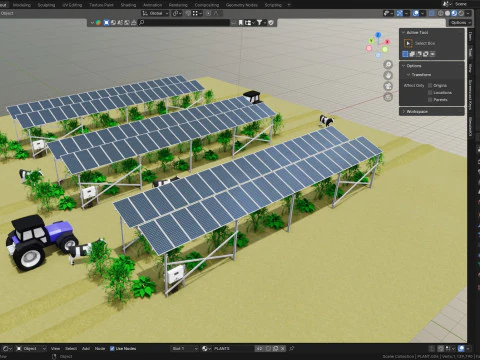Click the Z axis on navigation gizmo

(x=378, y=35)
